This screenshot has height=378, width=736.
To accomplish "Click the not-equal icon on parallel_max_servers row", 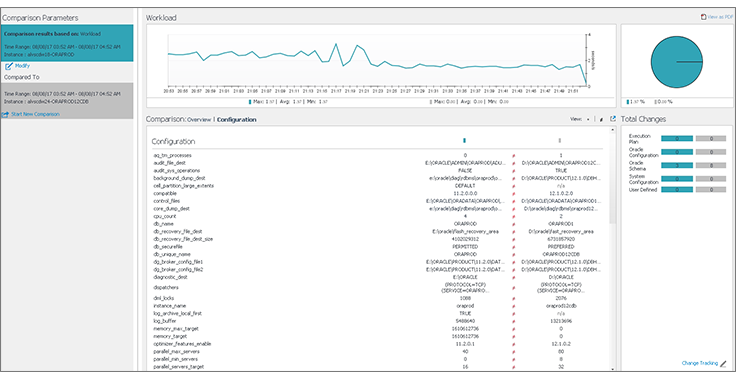I will 513,351.
